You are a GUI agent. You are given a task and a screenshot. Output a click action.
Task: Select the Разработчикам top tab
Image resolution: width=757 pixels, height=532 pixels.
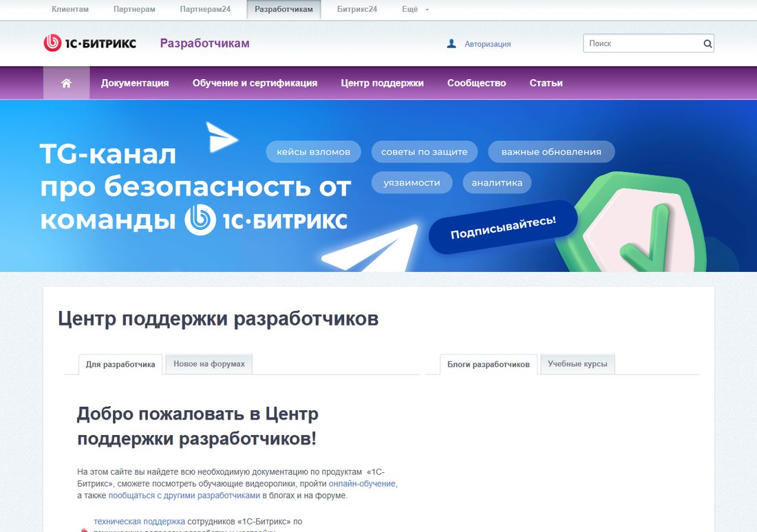(284, 9)
